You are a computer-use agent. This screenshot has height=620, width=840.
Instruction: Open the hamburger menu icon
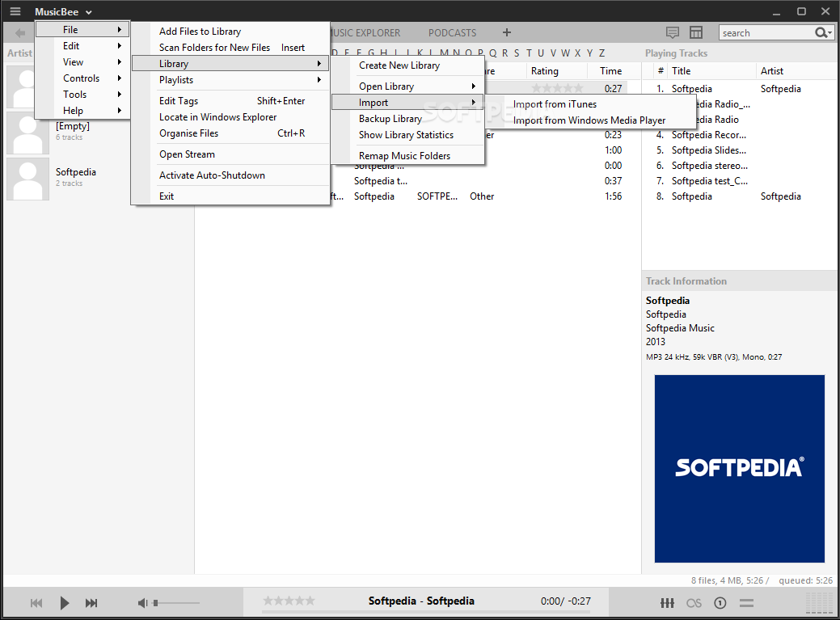point(15,11)
